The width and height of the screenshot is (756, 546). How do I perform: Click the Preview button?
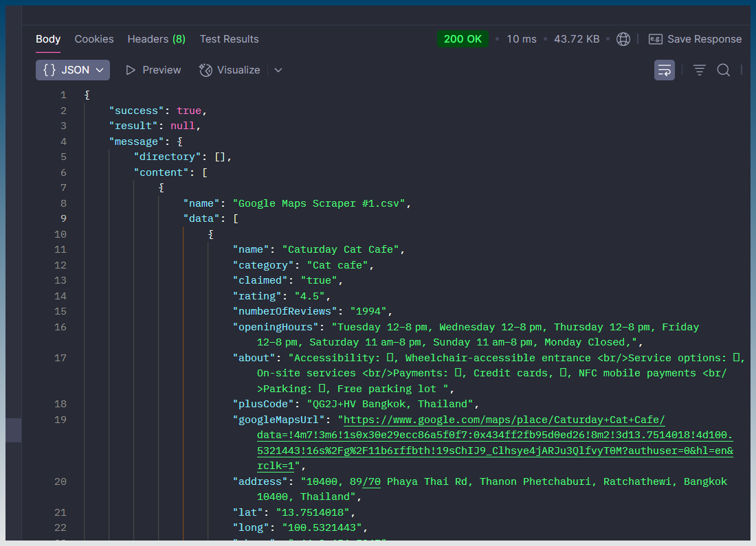click(x=153, y=70)
